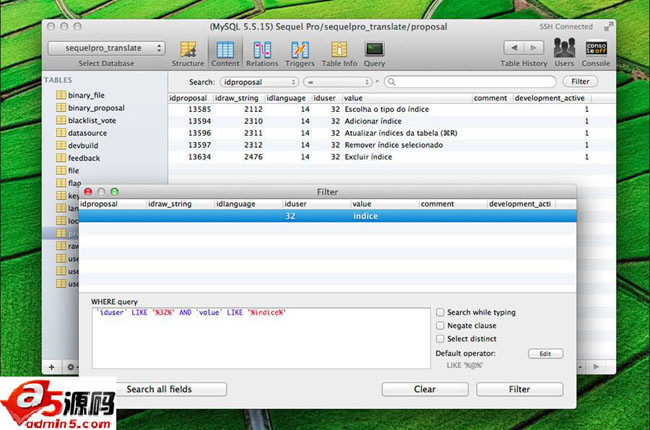Viewport: 650px width, 430px height.
Task: Select row 'Excluir índice'
Action: (391, 157)
